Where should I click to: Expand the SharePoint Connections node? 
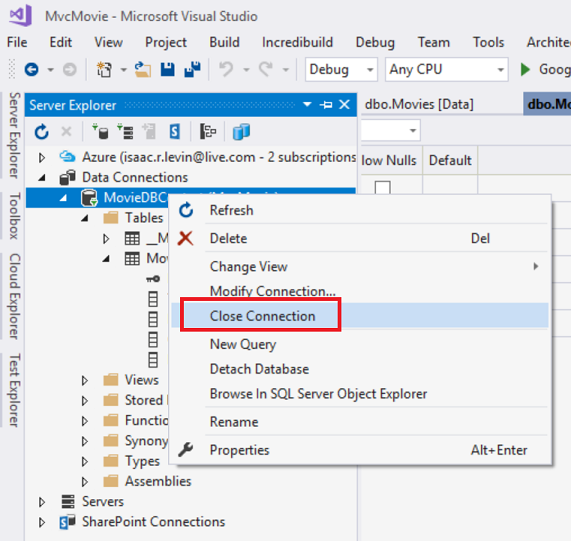[42, 522]
